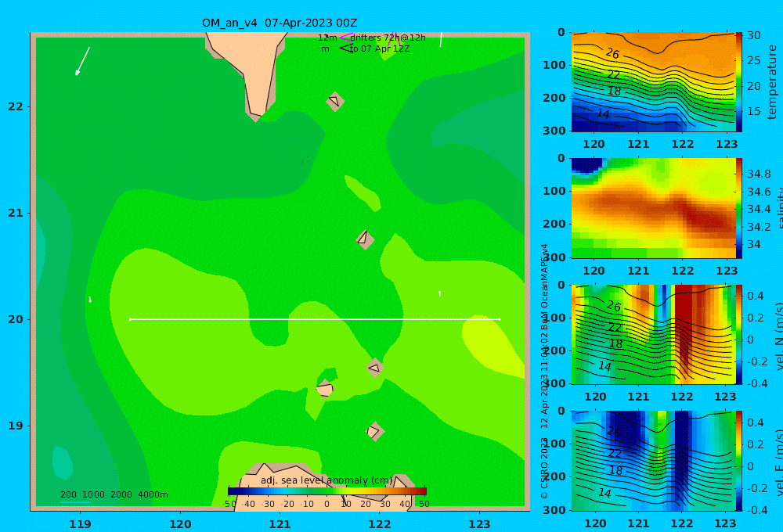783x532 pixels.
Task: Click the vel. E color bar
Action: pos(738,461)
